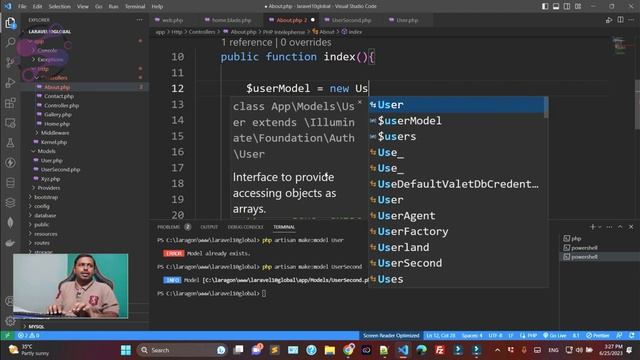Close the terminal panel
The width and height of the screenshot is (640, 360).
click(x=631, y=227)
